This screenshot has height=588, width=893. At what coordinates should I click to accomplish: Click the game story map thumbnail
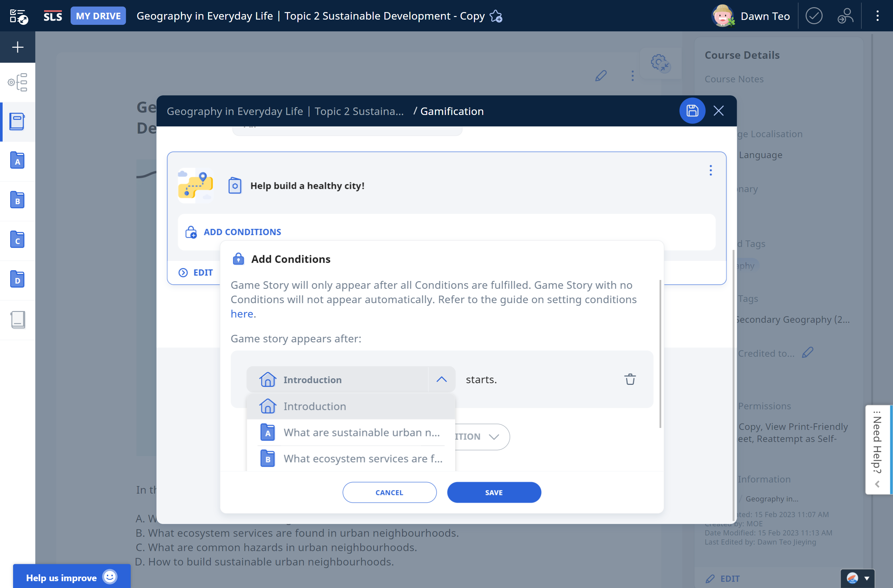click(x=195, y=186)
